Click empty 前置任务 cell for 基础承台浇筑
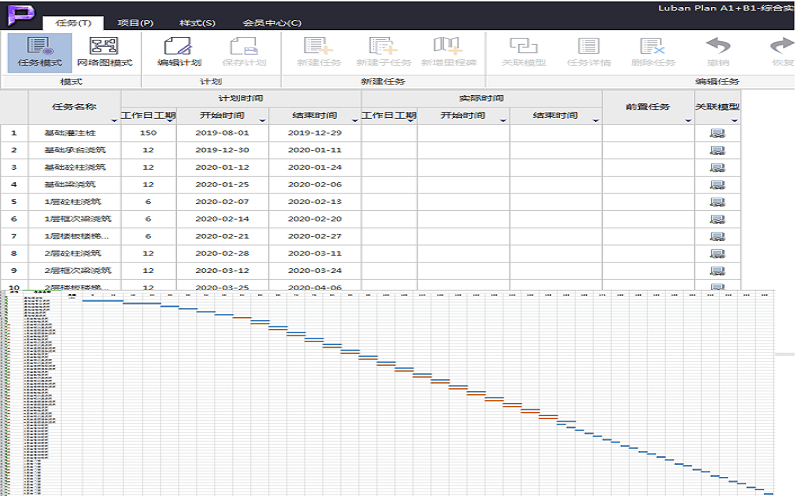 (x=648, y=150)
